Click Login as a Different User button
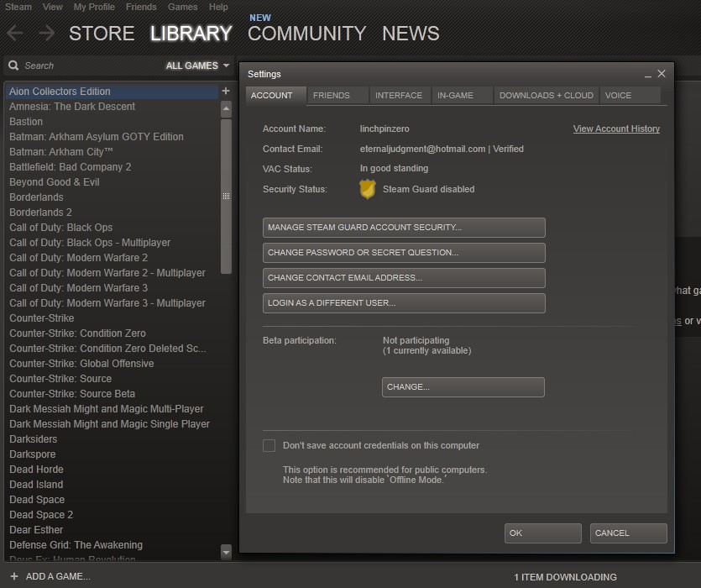This screenshot has width=701, height=588. pyautogui.click(x=404, y=303)
